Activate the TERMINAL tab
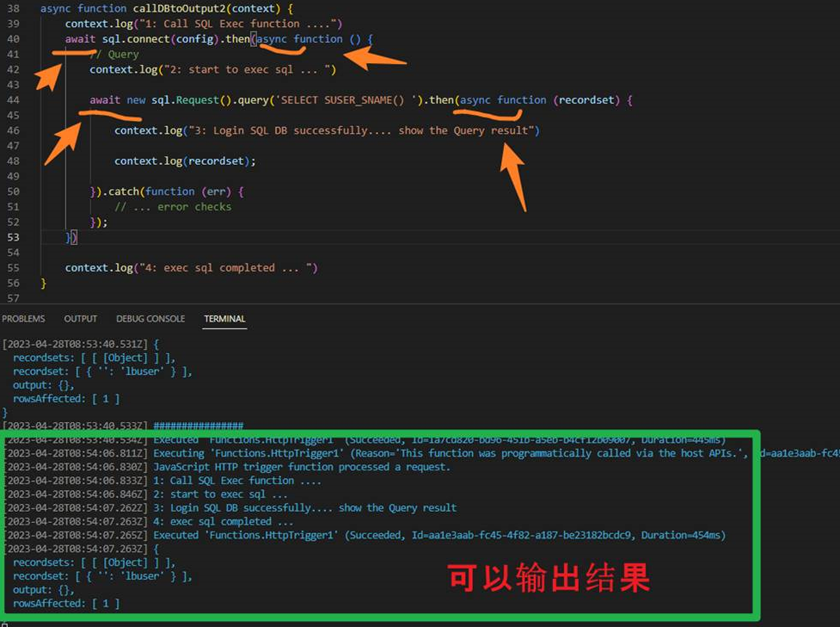 click(x=224, y=319)
